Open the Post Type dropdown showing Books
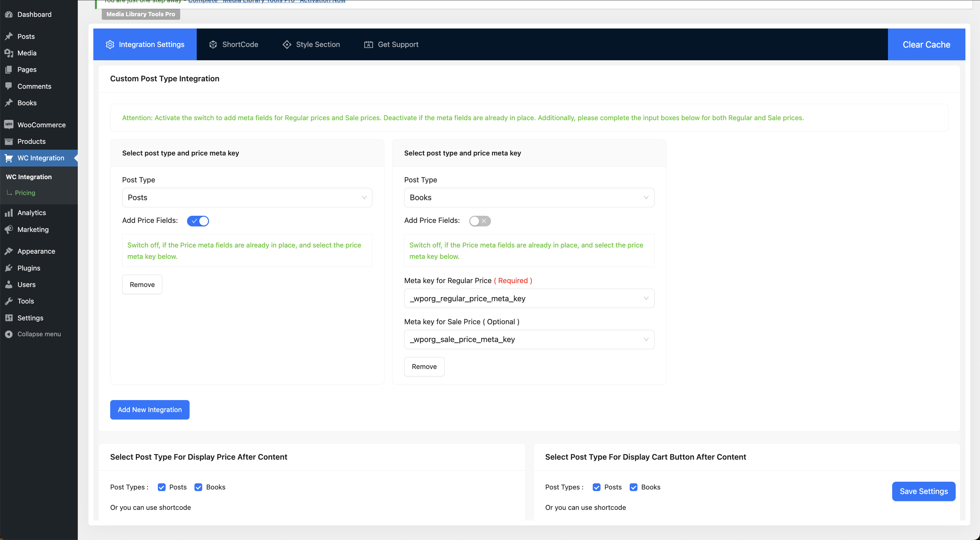 point(529,197)
